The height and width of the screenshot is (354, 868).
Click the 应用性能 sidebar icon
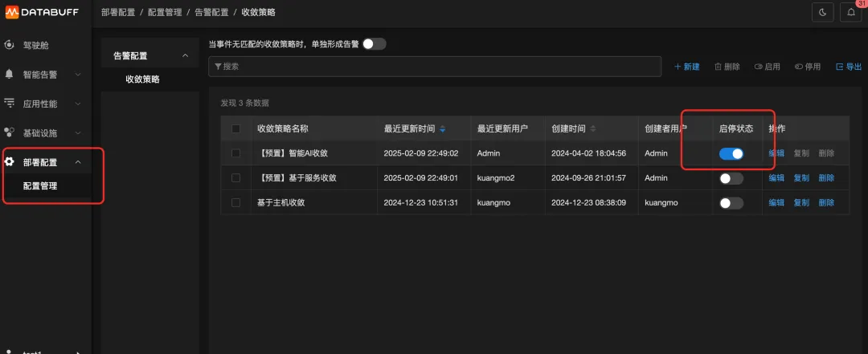tap(9, 104)
